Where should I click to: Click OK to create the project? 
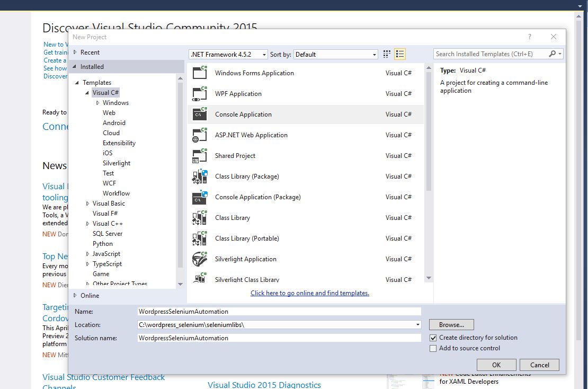point(496,365)
